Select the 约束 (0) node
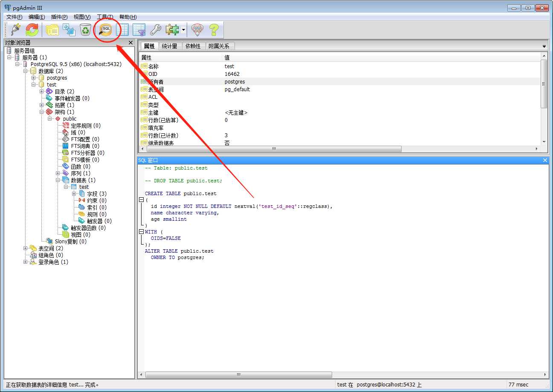This screenshot has width=553, height=392. click(97, 201)
